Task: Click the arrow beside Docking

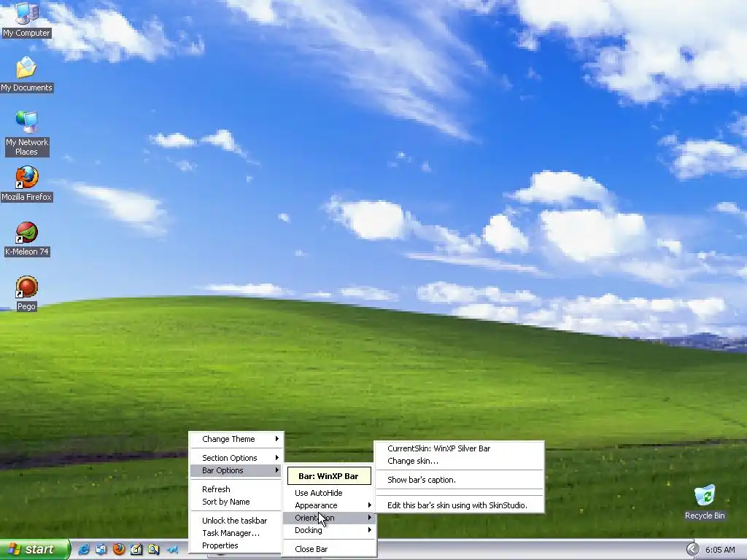Action: coord(369,530)
